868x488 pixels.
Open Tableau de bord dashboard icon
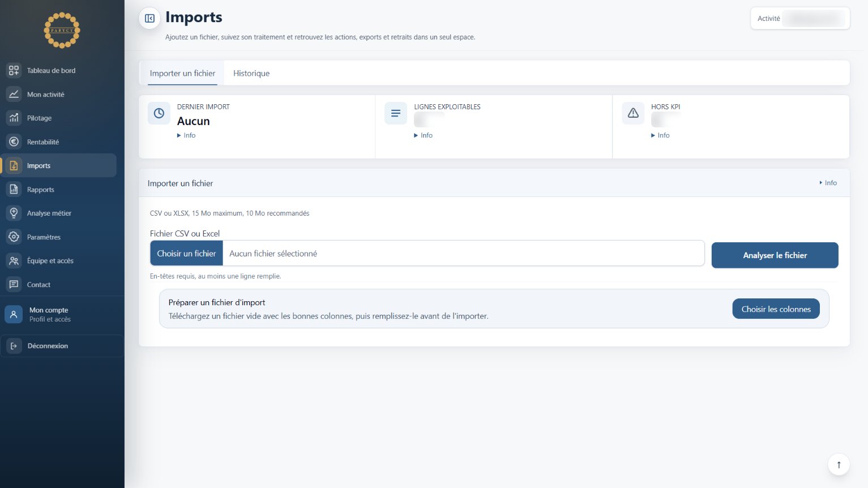[x=14, y=71]
